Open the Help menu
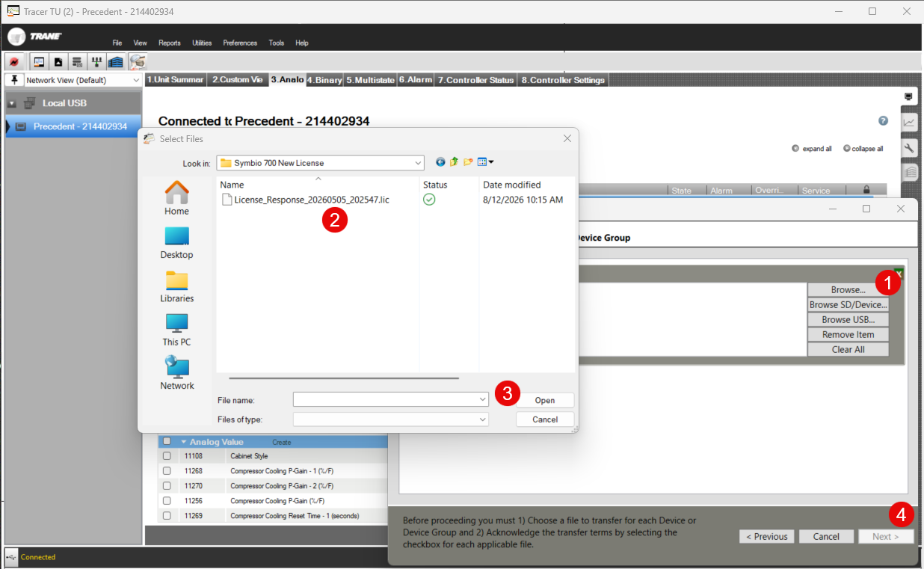924x569 pixels. point(301,43)
